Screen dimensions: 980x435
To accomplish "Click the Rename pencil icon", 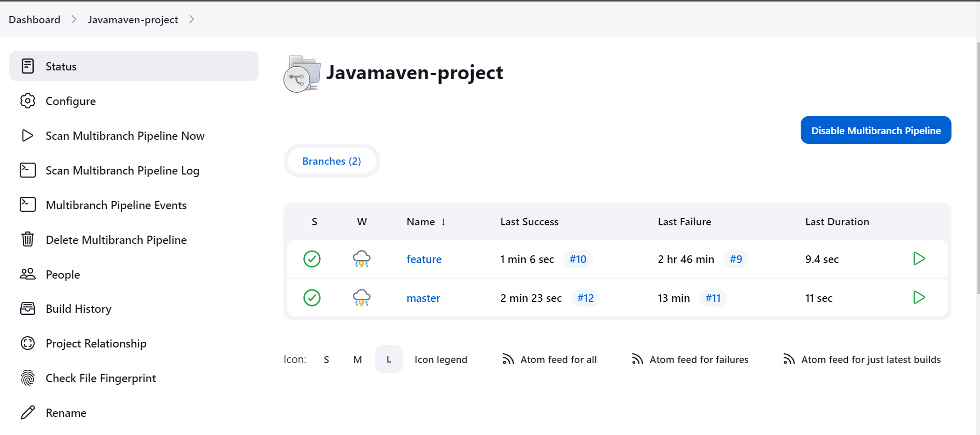I will tap(27, 412).
